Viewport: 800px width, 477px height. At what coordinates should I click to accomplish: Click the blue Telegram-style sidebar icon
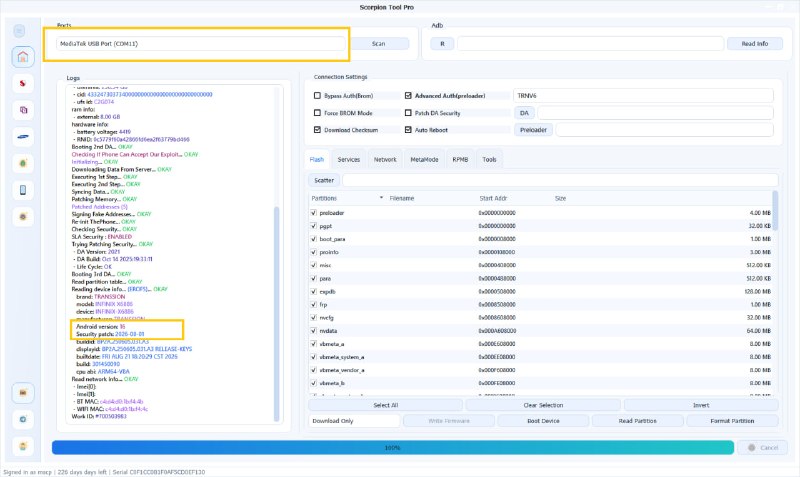coord(23,419)
